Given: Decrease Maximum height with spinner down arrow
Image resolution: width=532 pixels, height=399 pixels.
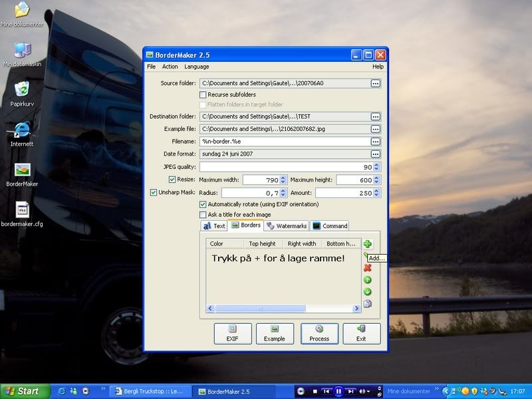Looking at the screenshot, I should 376,182.
